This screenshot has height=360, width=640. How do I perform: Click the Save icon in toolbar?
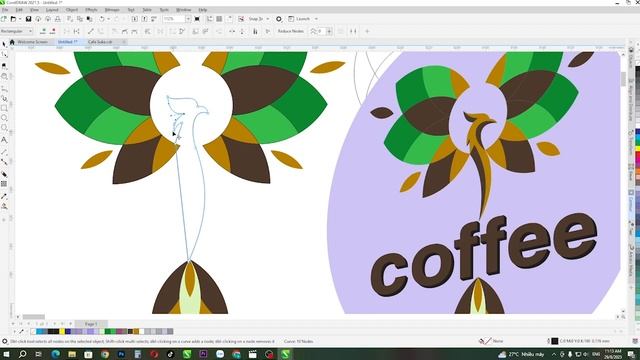pyautogui.click(x=28, y=19)
